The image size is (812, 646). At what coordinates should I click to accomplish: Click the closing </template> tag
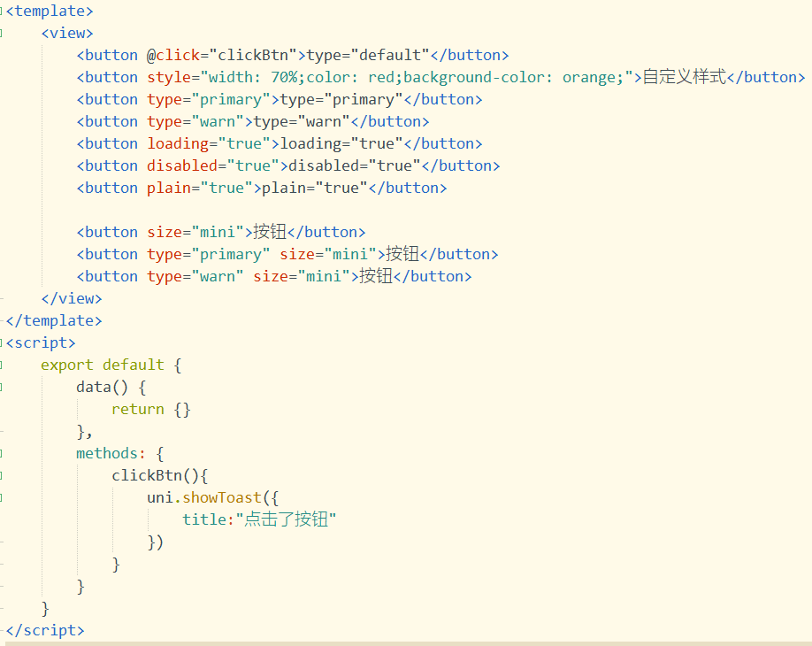tap(54, 320)
